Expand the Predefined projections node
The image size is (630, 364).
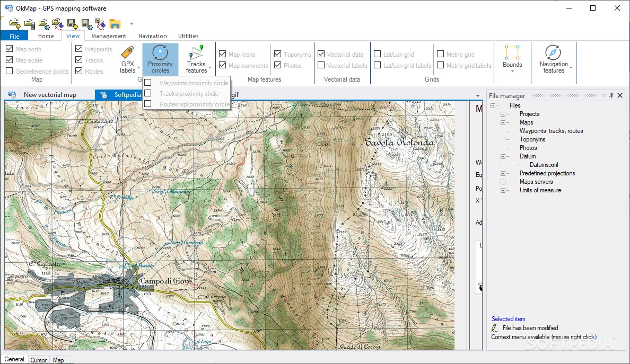pos(503,173)
